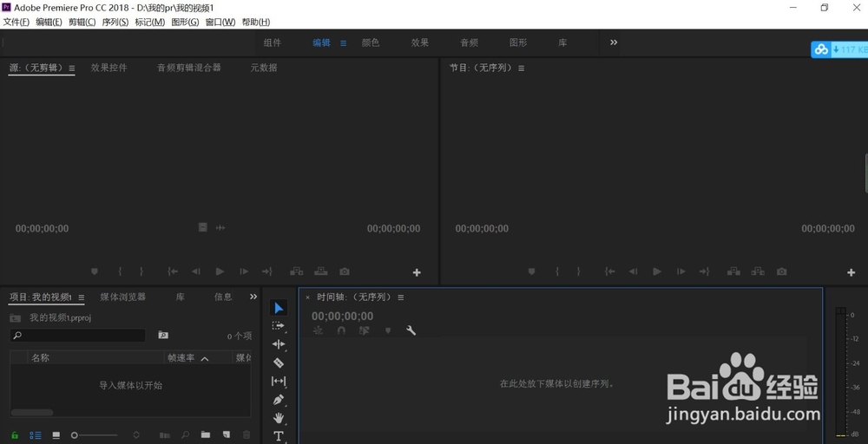The image size is (868, 444).
Task: Go to In point in source monitor
Action: 173,271
